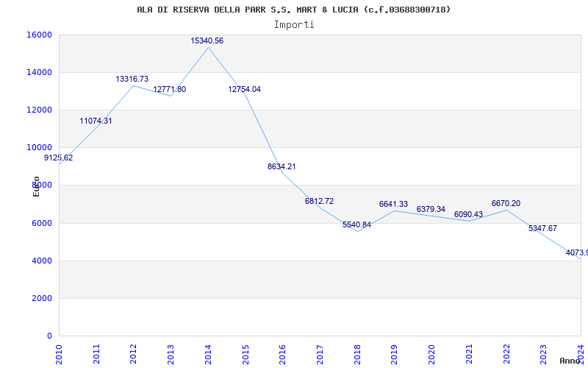Click the x-axis year 2013
The width and height of the screenshot is (588, 368).
click(171, 354)
